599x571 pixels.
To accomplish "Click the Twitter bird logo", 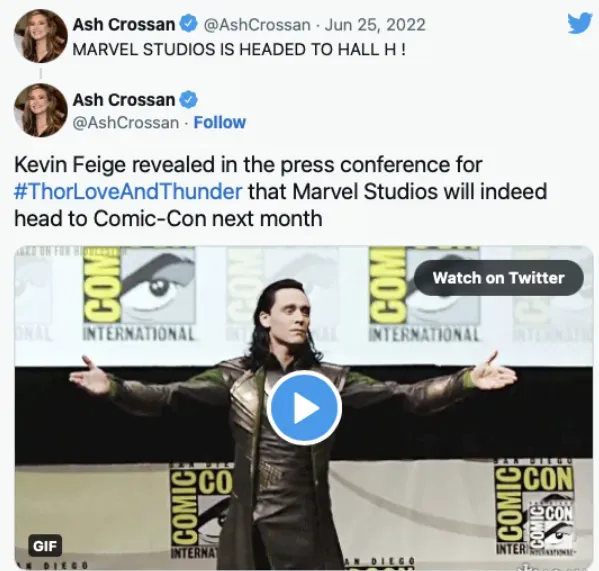I will pos(580,24).
